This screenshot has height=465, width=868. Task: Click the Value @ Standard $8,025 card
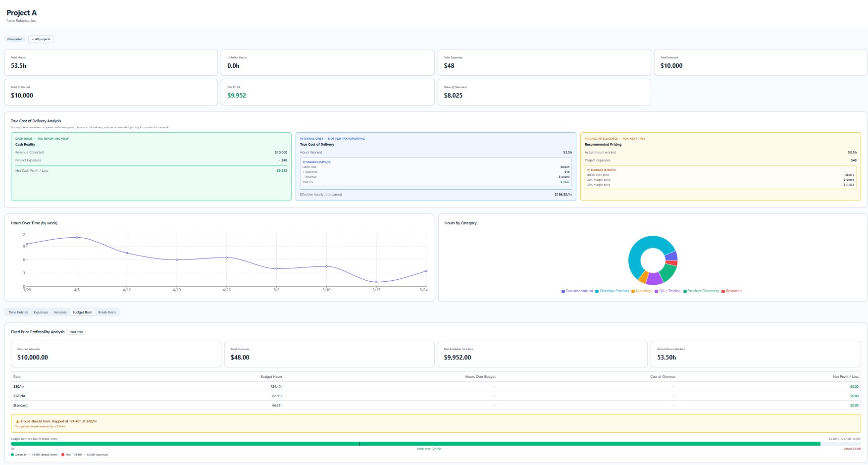544,92
